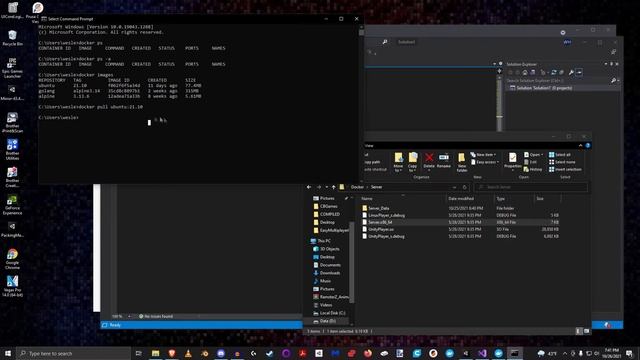Click Select all in Explorer ribbon

[560, 155]
